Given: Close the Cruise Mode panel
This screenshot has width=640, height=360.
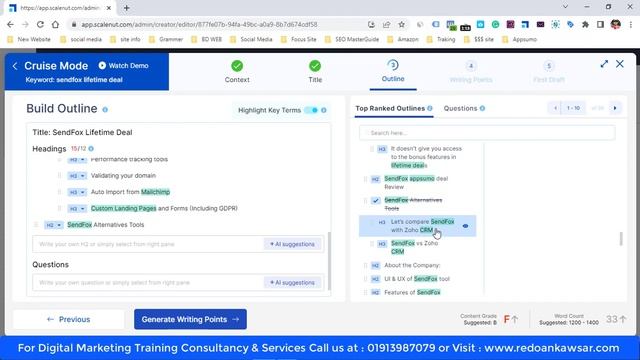Looking at the screenshot, I should pos(620,64).
